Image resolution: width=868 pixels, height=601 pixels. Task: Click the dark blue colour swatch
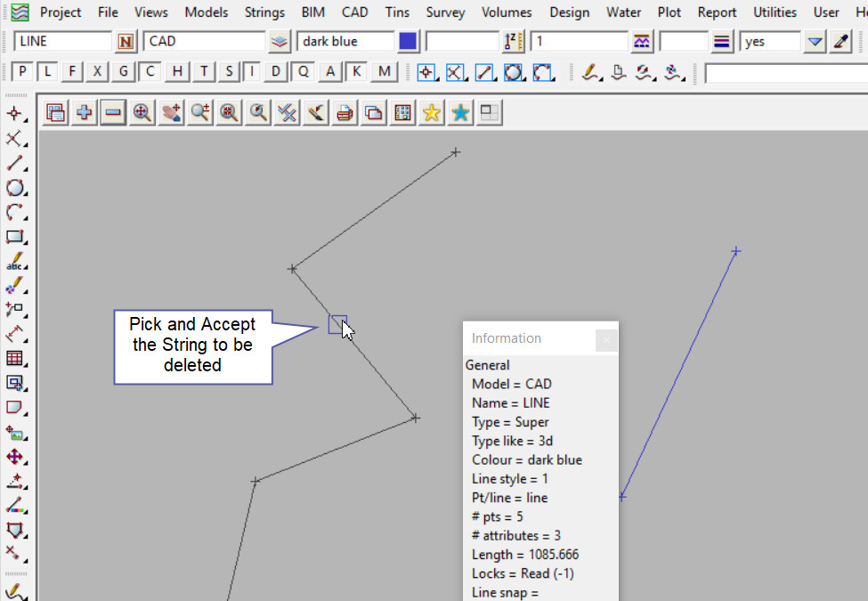point(408,42)
